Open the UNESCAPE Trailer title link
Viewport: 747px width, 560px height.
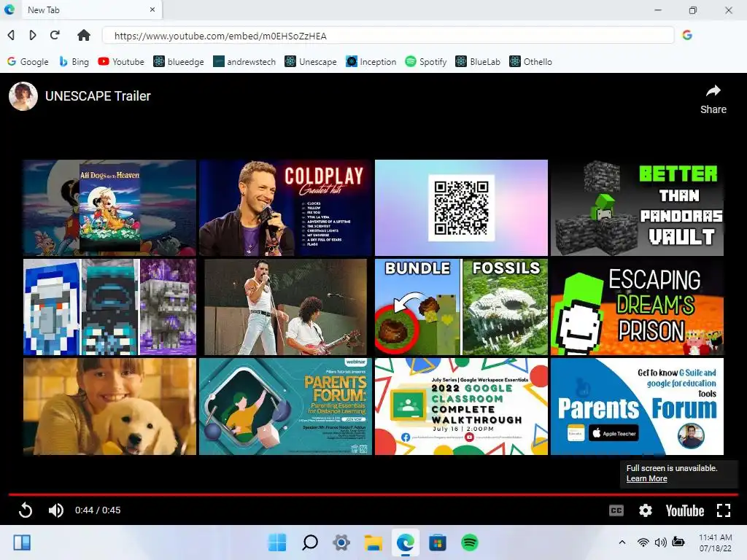point(98,96)
